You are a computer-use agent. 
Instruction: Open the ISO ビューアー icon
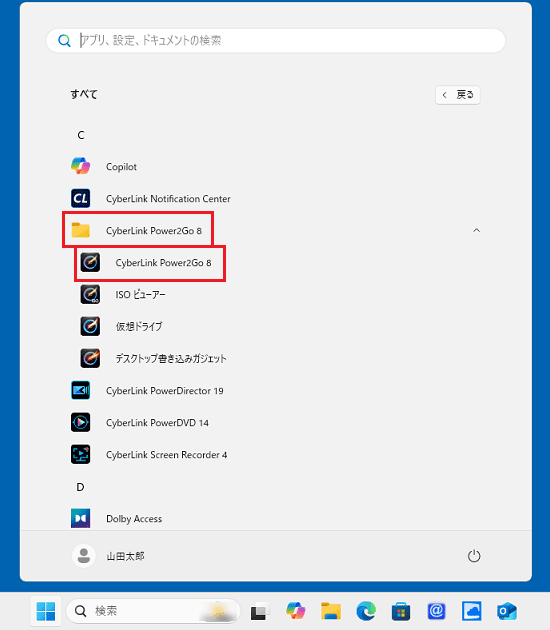(x=90, y=295)
